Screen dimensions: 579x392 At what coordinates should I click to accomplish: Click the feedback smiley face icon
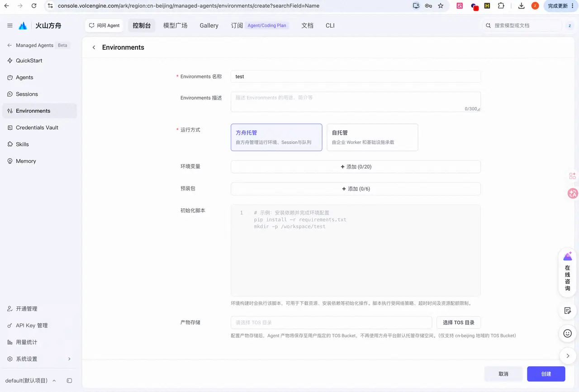coord(568,333)
